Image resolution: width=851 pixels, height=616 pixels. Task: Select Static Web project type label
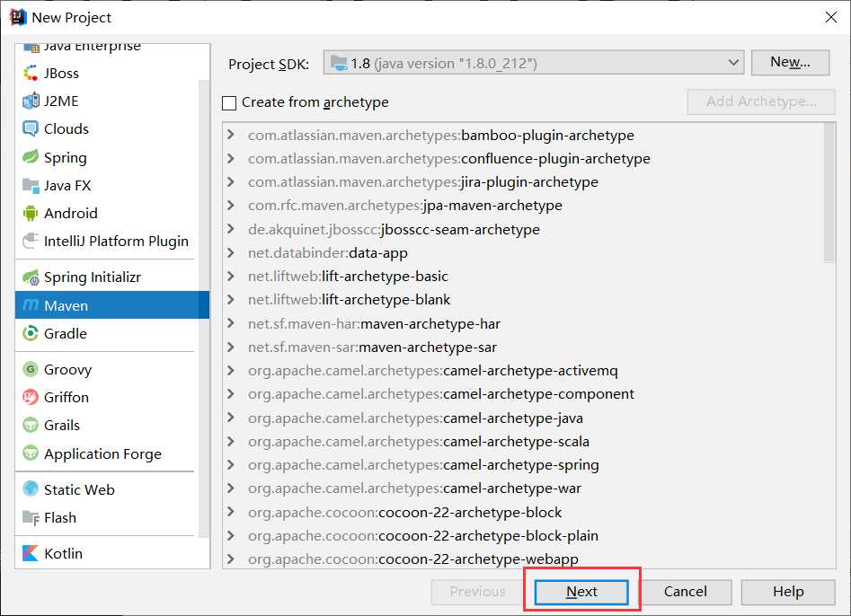79,489
